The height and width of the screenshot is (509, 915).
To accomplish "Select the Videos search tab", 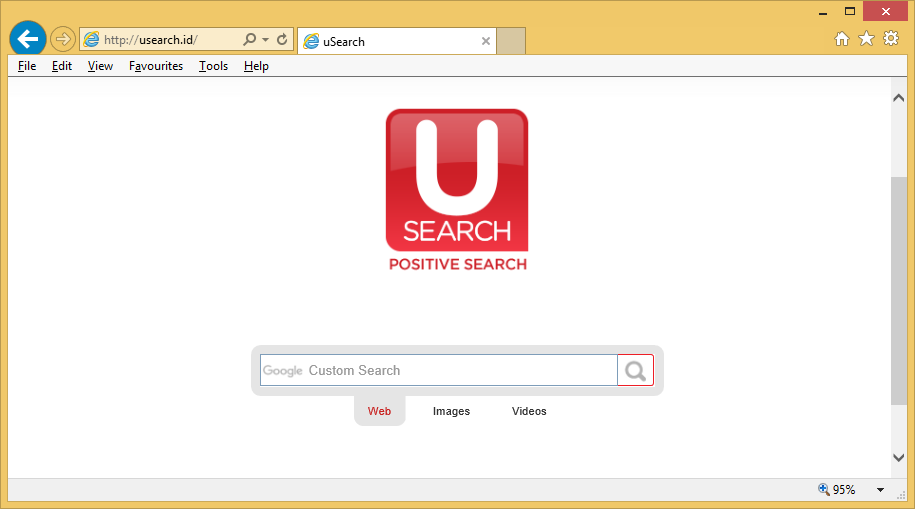I will tap(529, 411).
